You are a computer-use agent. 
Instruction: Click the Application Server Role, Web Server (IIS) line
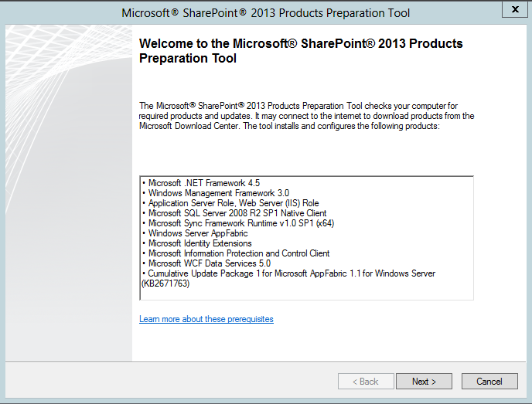[x=230, y=203]
